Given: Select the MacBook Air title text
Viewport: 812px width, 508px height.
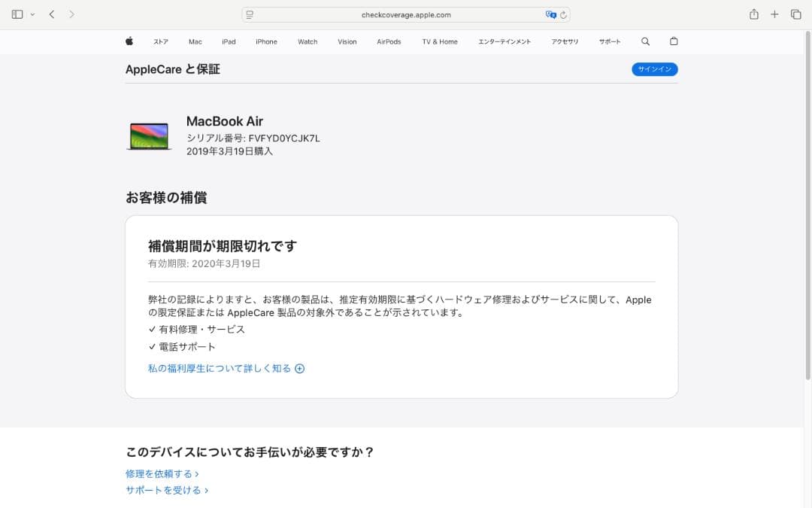Looking at the screenshot, I should click(225, 121).
